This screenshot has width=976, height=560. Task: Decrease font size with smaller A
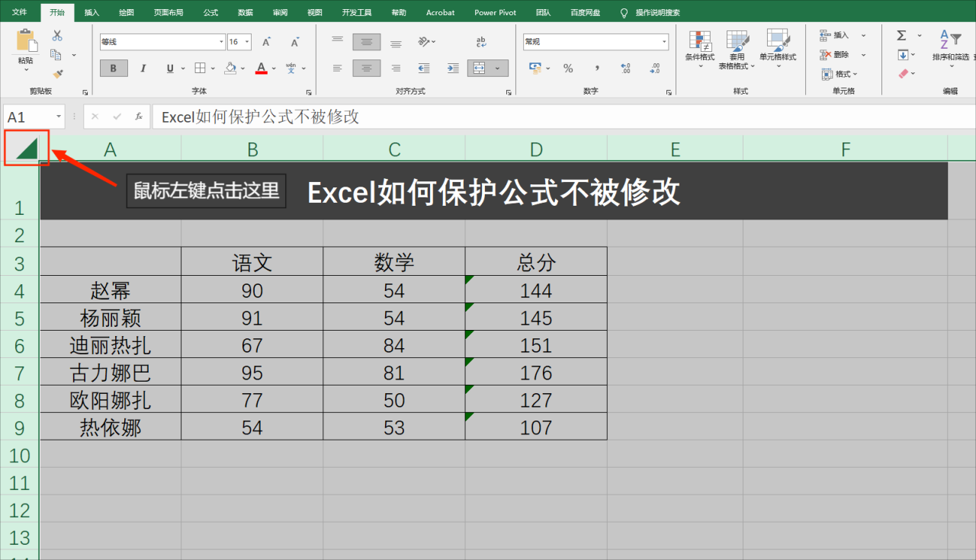pyautogui.click(x=294, y=42)
